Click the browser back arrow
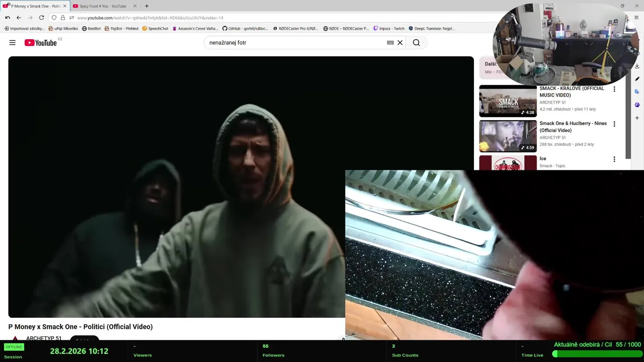Screen dimensions: 644x362 click(x=19, y=18)
